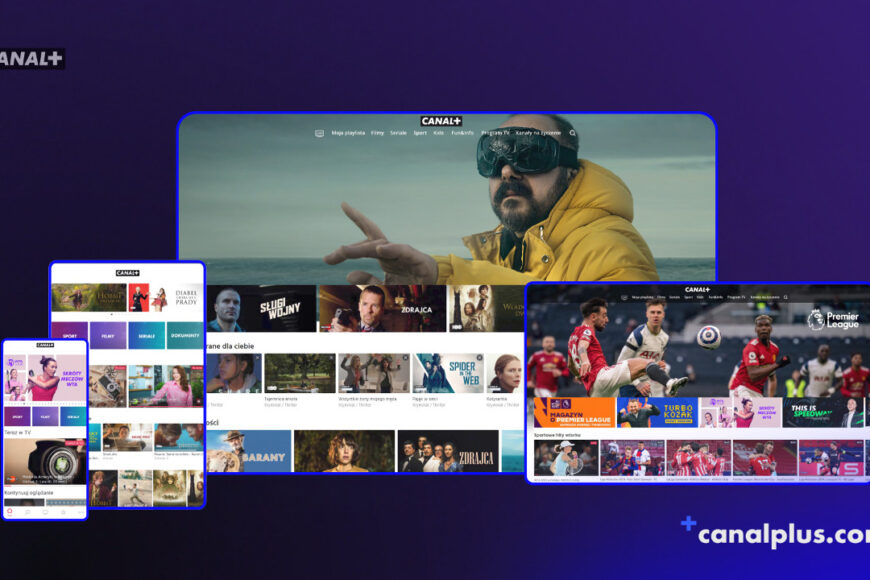870x580 pixels.
Task: Tap the CANAL+ logo on the phone screen
Action: tap(45, 344)
